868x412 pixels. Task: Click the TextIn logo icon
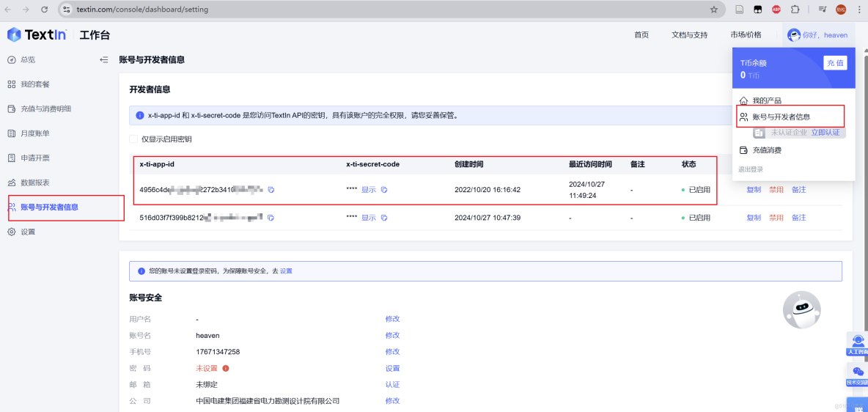point(14,34)
